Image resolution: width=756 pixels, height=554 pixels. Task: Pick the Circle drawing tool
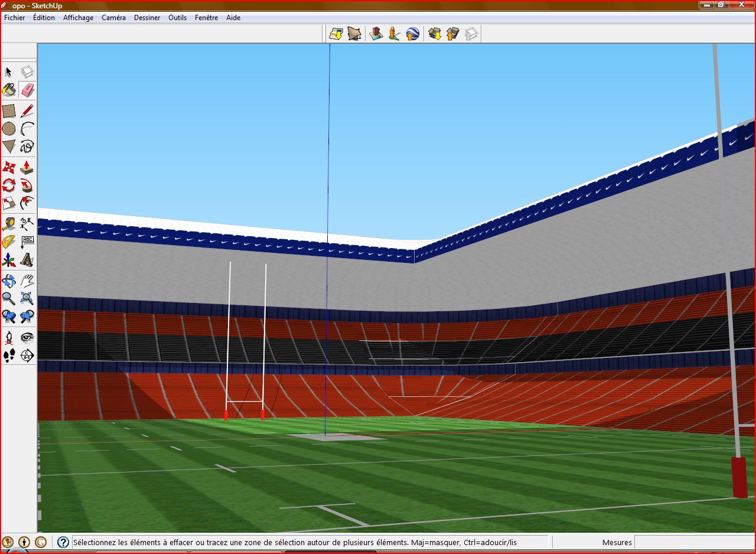[9, 129]
